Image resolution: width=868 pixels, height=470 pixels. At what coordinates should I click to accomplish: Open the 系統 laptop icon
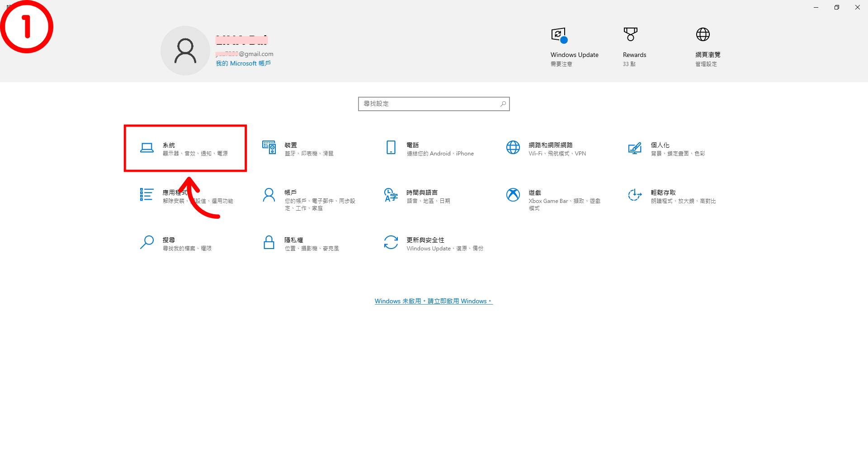[146, 148]
